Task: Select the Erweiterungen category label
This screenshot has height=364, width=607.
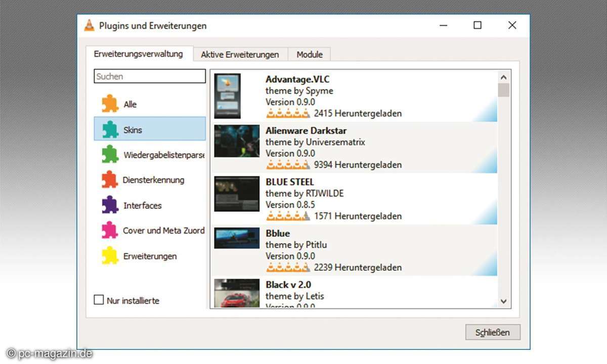Action: click(x=150, y=256)
